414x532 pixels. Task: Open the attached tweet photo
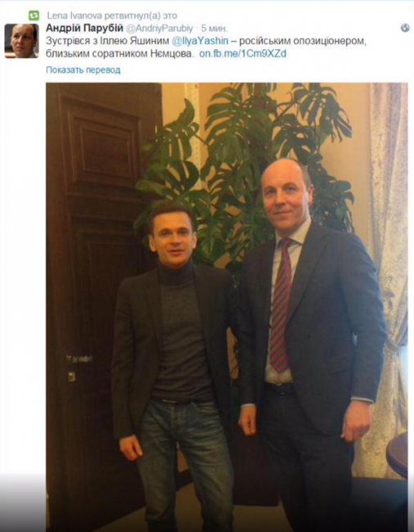tap(227, 307)
